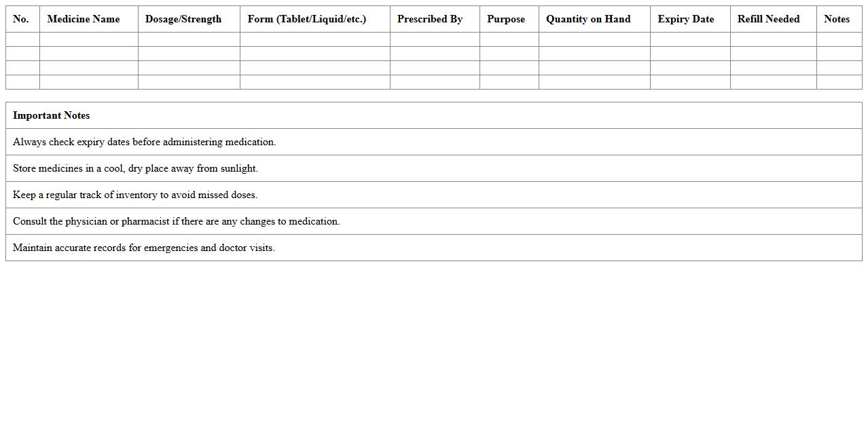Screen dimensions: 868x441
Task: Select the "Notes" column header
Action: pos(837,19)
